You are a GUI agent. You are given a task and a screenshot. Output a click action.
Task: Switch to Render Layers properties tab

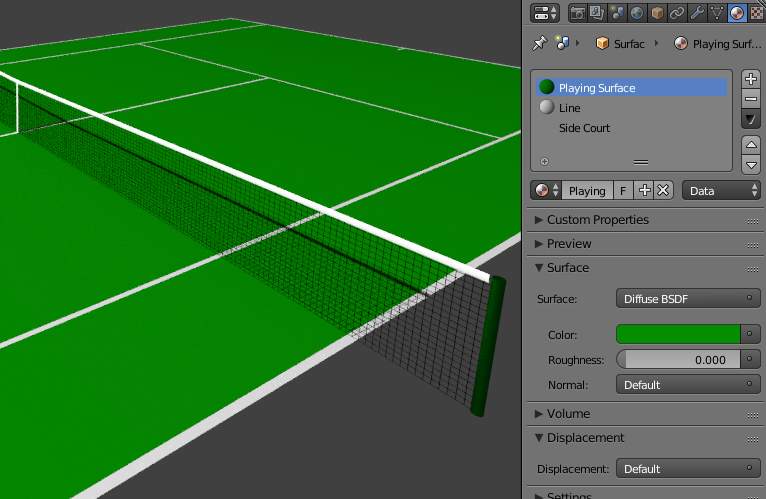click(597, 13)
